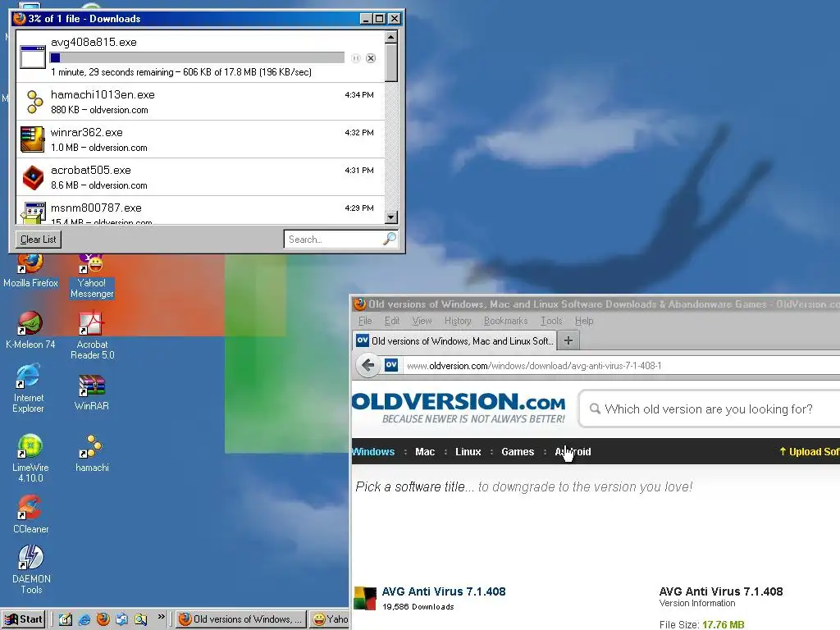
Task: Click the folder search Quick Launch icon
Action: tap(140, 619)
